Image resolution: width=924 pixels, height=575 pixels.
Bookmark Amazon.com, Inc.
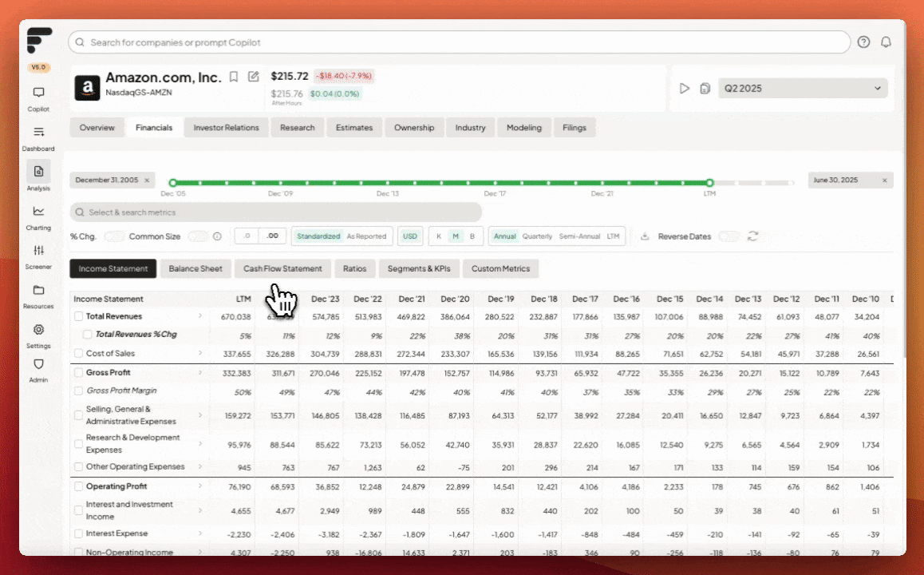(233, 77)
